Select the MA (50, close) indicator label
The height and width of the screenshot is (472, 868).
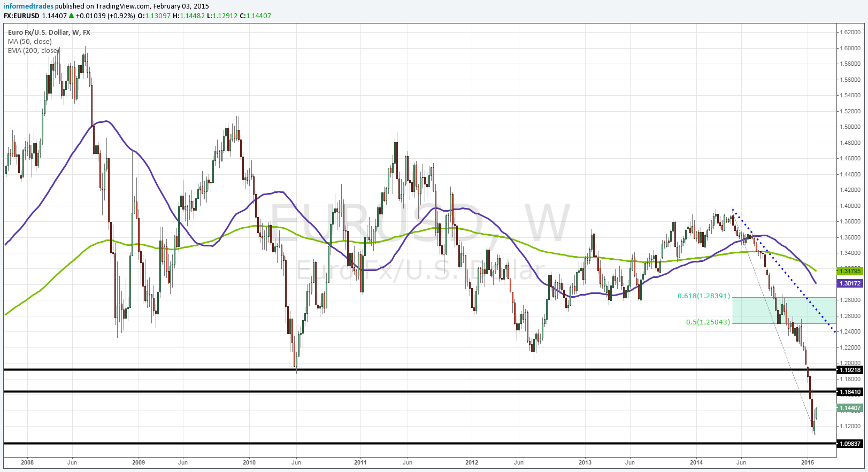(30, 41)
